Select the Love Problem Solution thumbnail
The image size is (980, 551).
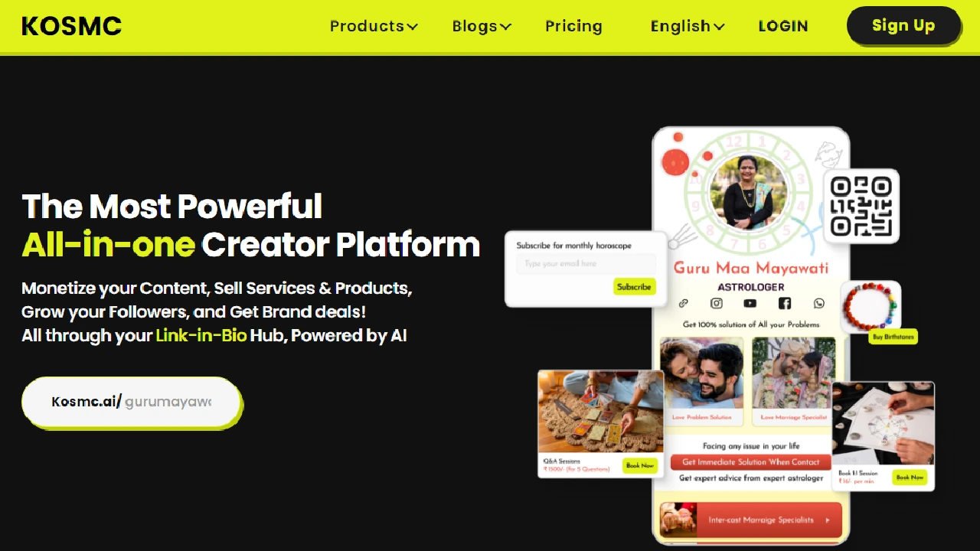pos(702,380)
